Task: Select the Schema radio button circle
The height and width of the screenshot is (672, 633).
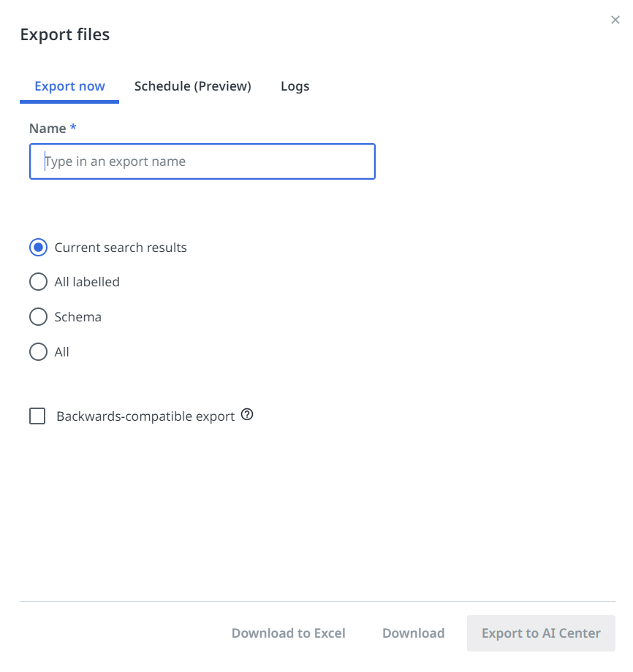Action: pyautogui.click(x=38, y=317)
